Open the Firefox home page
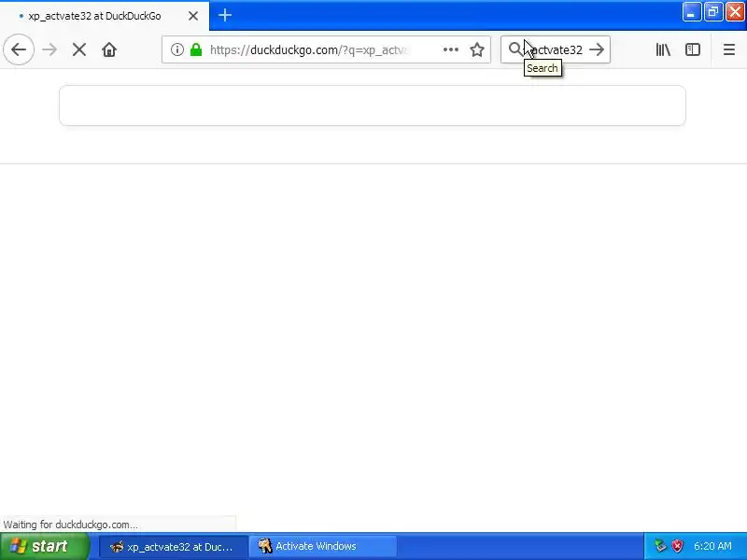747x560 pixels. click(x=109, y=49)
